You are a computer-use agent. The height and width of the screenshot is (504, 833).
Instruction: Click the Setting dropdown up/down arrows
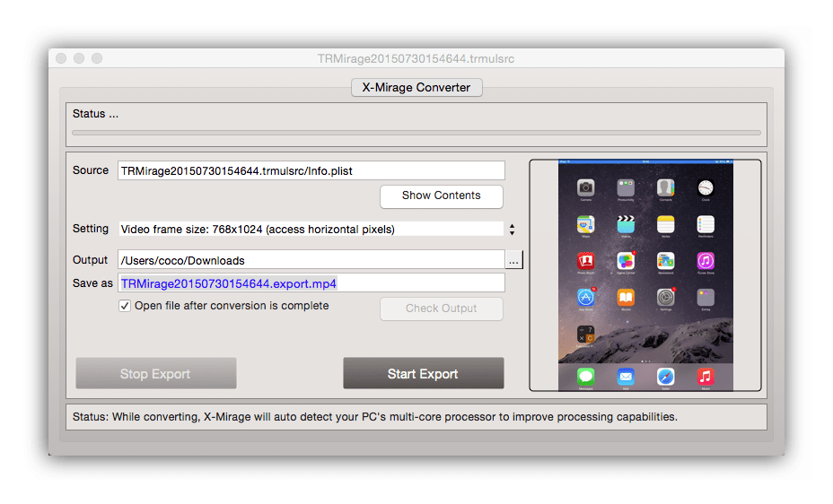[512, 230]
